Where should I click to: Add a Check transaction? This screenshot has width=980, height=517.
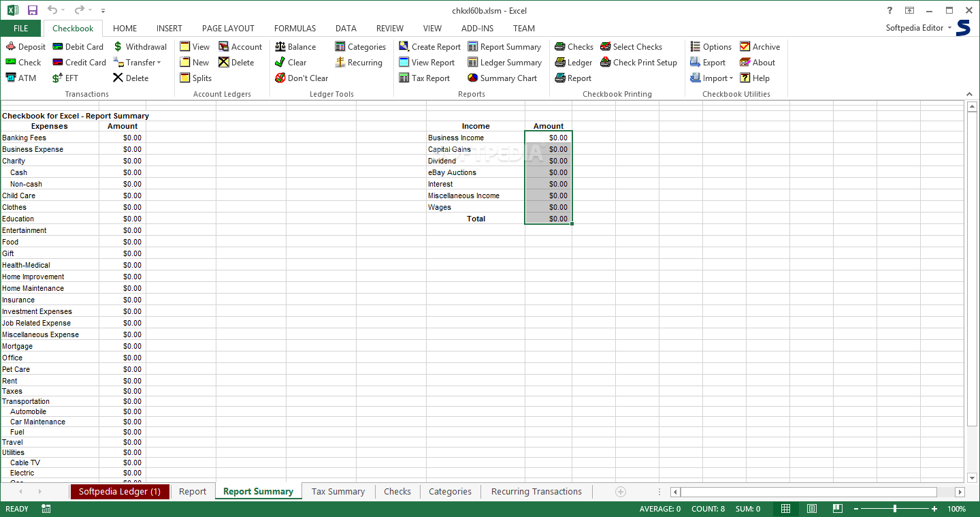(x=23, y=63)
